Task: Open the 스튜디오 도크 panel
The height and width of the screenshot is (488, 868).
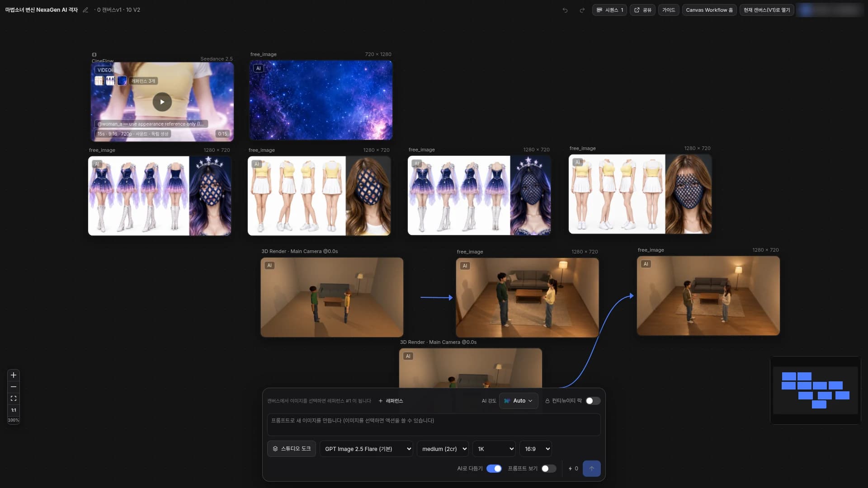Action: pos(292,449)
